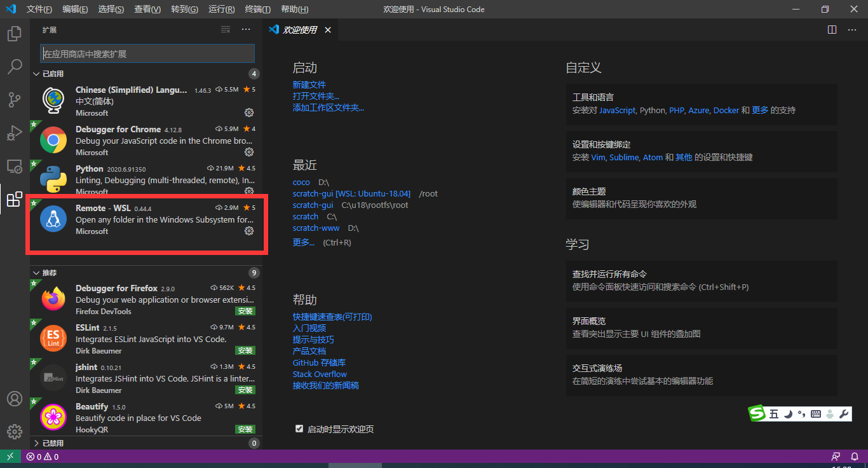868x468 pixels.
Task: Open the Accounts icon in the activity bar
Action: click(x=14, y=399)
